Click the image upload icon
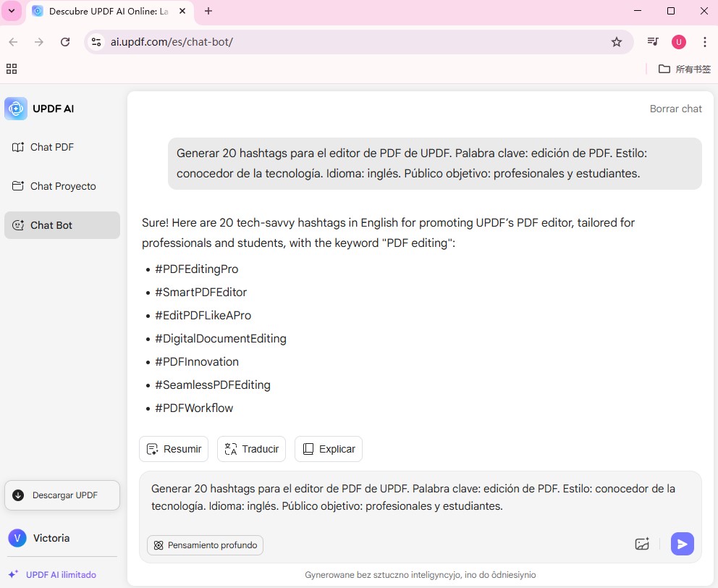 pyautogui.click(x=642, y=544)
